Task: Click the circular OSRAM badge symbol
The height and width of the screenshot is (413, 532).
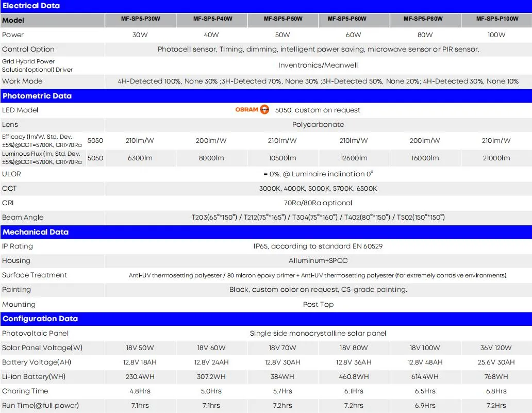Action: pyautogui.click(x=263, y=109)
